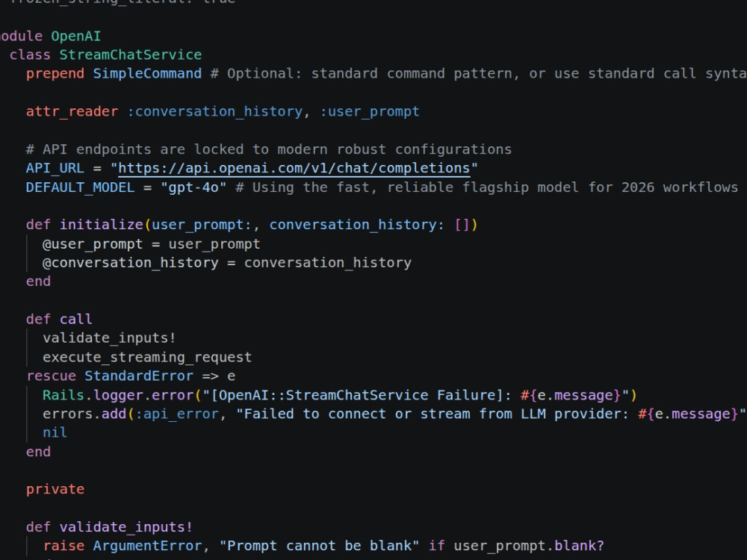
Task: Click the comment about 2026 workflows
Action: point(486,187)
